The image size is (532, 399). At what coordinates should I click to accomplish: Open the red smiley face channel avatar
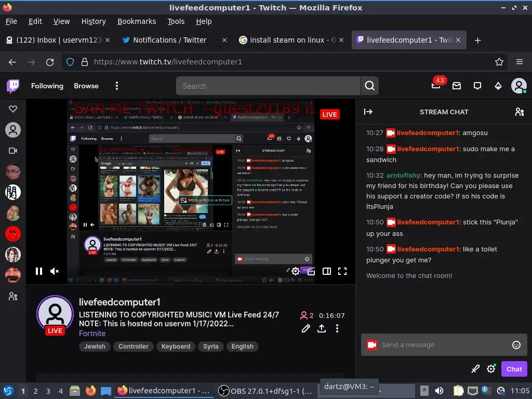tap(13, 234)
